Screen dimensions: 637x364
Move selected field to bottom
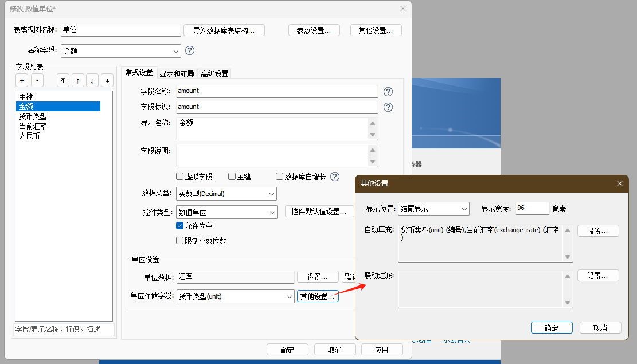[107, 81]
